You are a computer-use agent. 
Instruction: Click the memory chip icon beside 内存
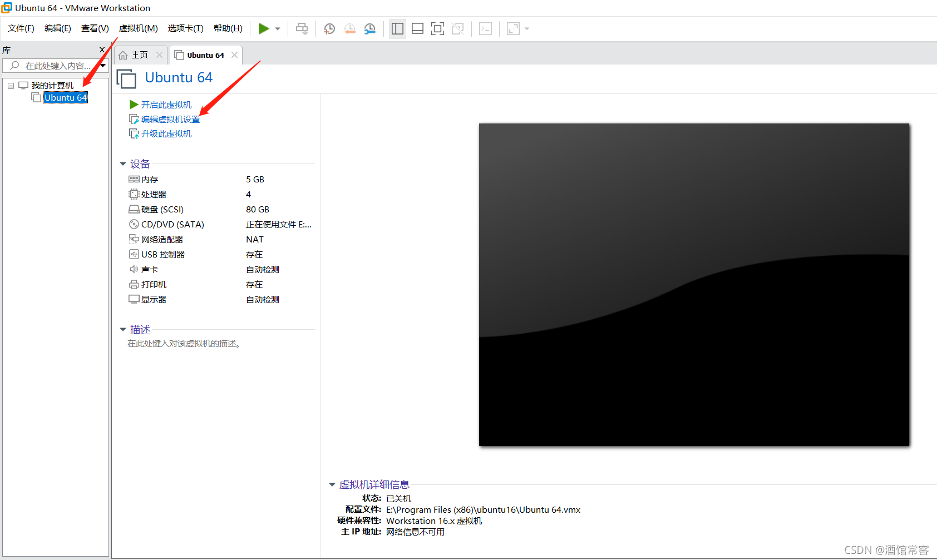(134, 179)
